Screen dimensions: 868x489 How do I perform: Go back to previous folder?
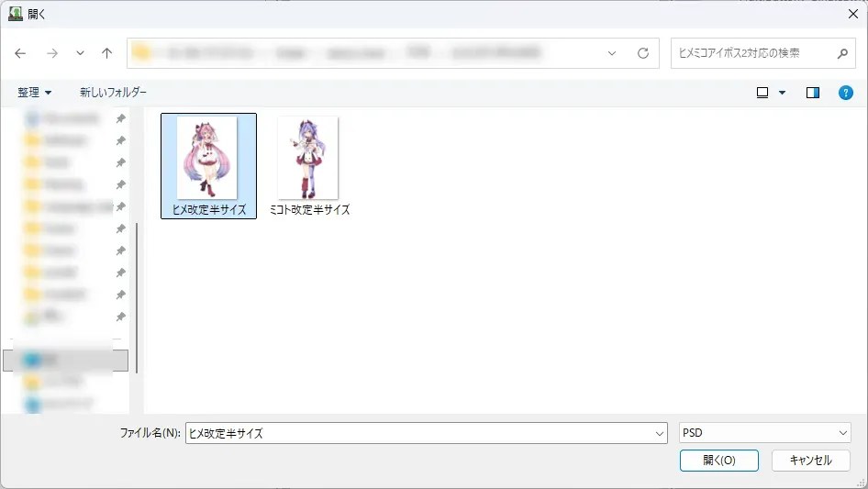click(x=20, y=53)
